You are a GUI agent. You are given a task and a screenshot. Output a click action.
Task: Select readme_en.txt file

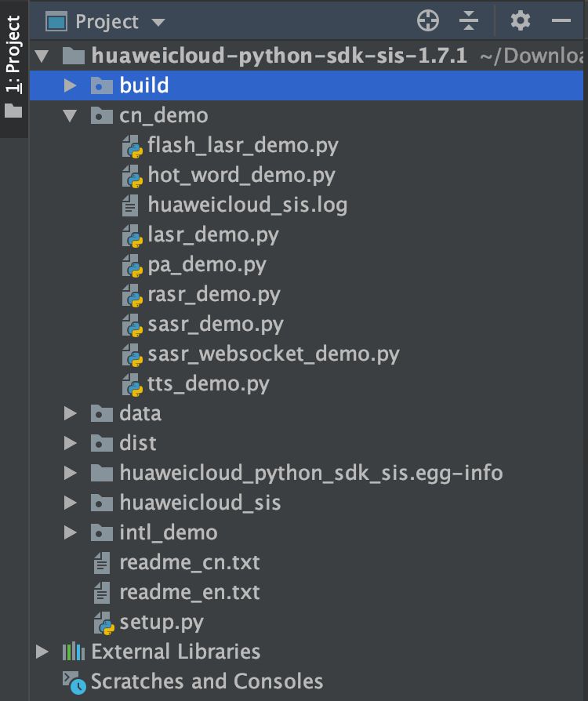pos(189,593)
